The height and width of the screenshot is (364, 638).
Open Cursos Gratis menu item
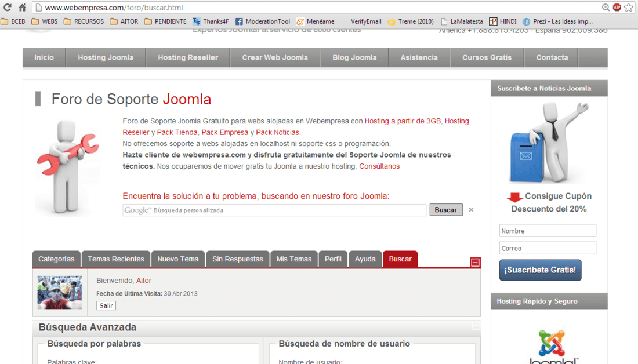tap(487, 57)
